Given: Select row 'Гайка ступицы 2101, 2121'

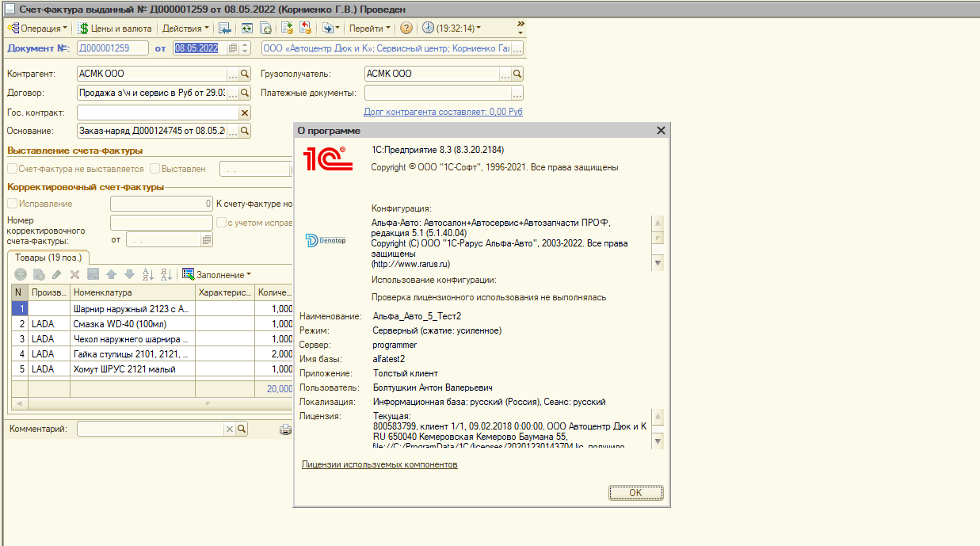Looking at the screenshot, I should [152, 354].
